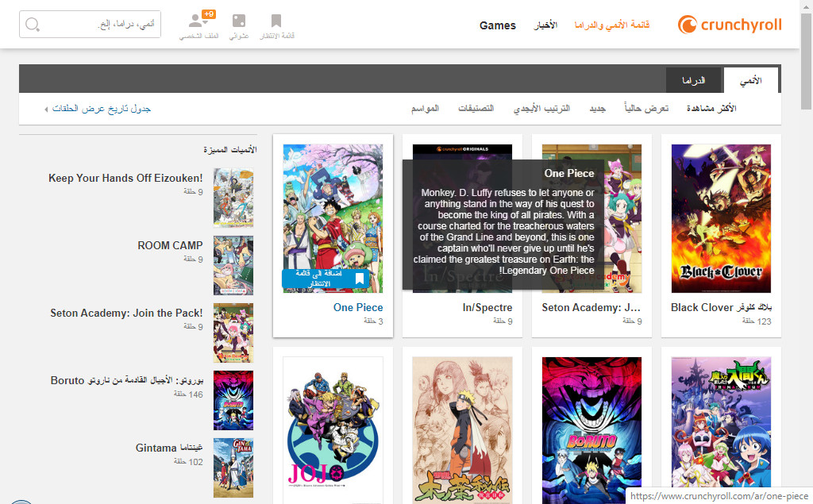
Task: Open Gintama sidebar thumbnail
Action: tap(233, 467)
